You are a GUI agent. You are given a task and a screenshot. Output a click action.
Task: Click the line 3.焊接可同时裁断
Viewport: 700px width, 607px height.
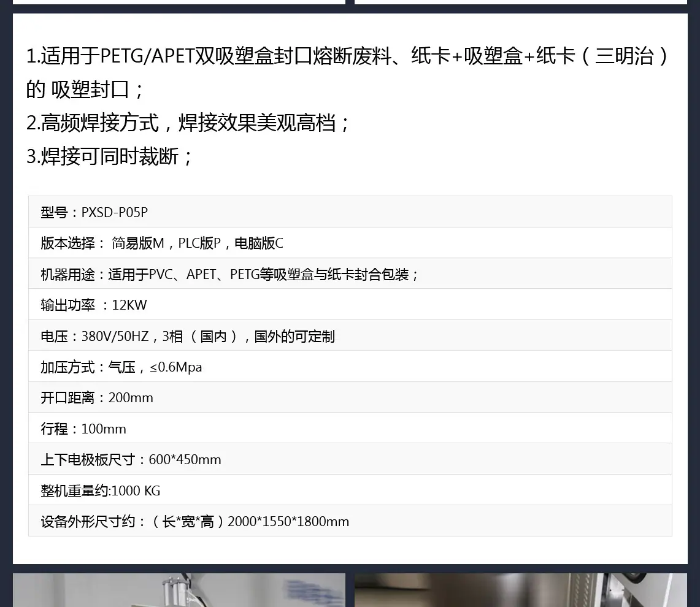pos(109,156)
